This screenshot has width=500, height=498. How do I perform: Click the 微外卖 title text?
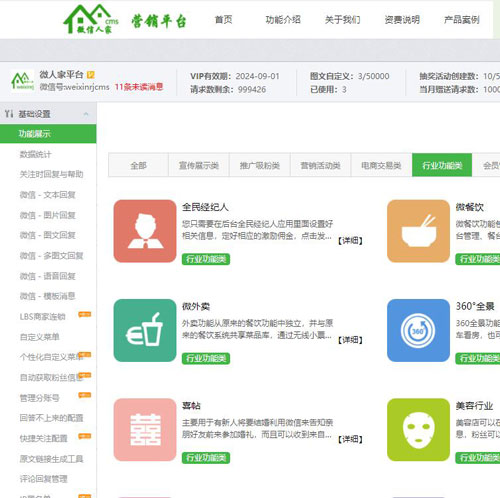coord(196,306)
